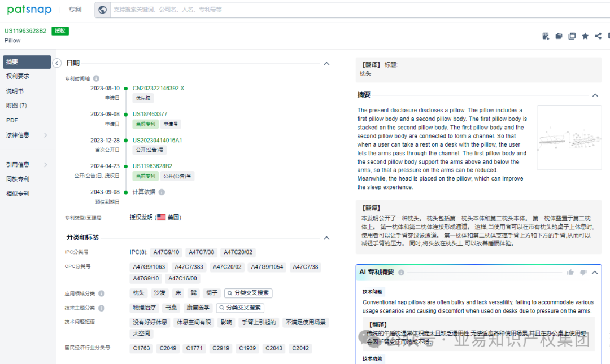Collapse left sidebar with arrow handle

click(x=56, y=63)
